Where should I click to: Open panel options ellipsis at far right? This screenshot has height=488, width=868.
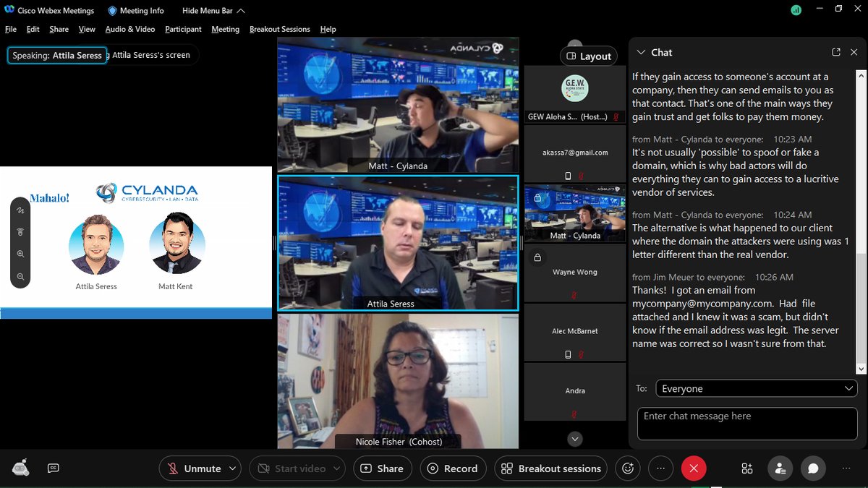846,468
